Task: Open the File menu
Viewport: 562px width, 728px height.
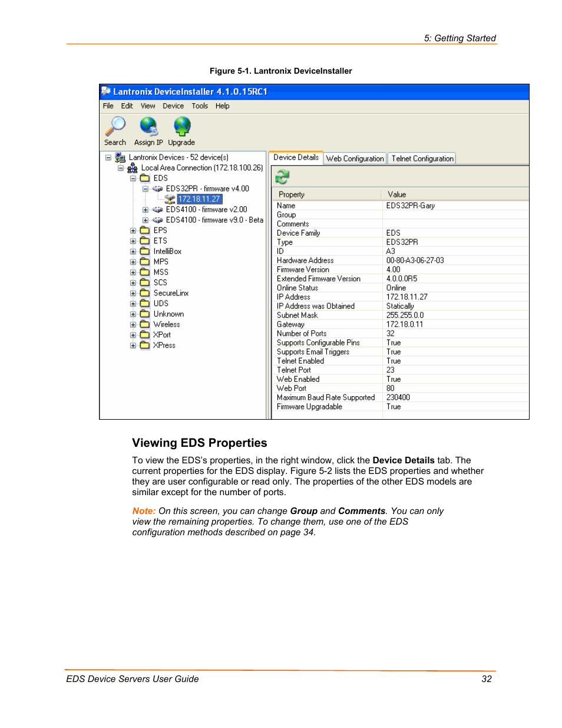Action: click(108, 106)
